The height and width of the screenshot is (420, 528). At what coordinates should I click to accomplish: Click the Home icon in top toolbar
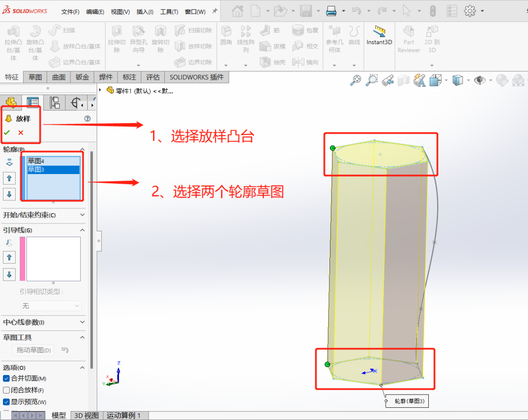(238, 11)
